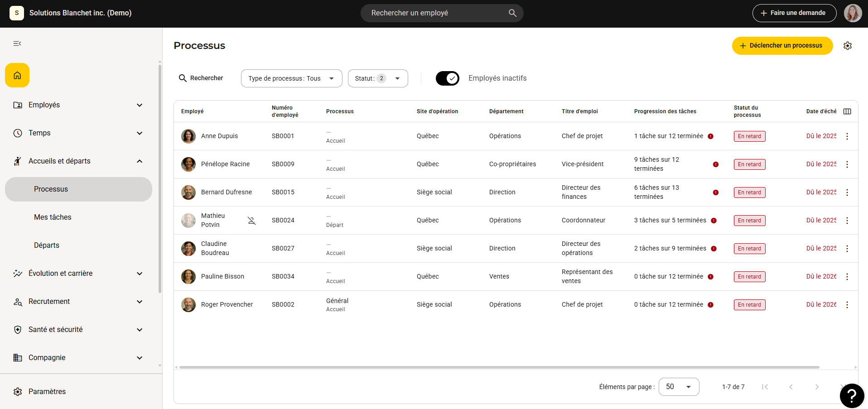Open the items per page dropdown
The height and width of the screenshot is (409, 868).
[x=679, y=387]
